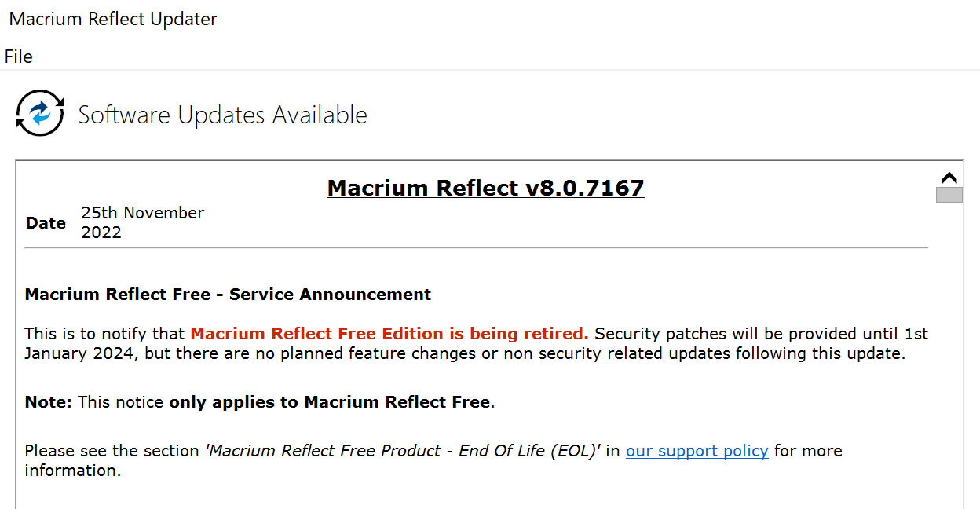Click the '25th November' date text
The width and height of the screenshot is (980, 509).
142,213
